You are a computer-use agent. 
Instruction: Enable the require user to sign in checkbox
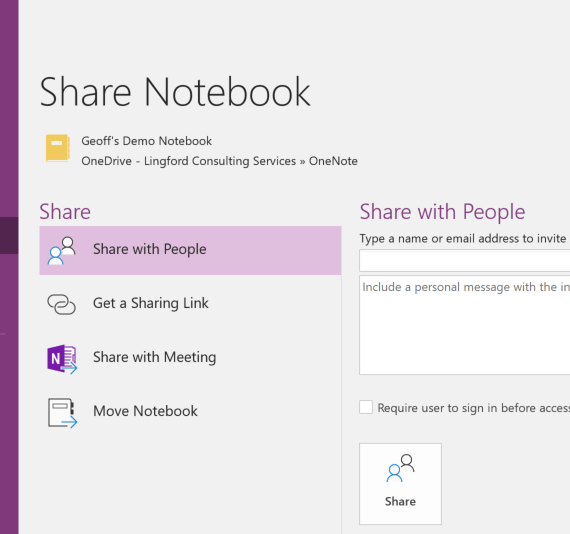point(366,407)
